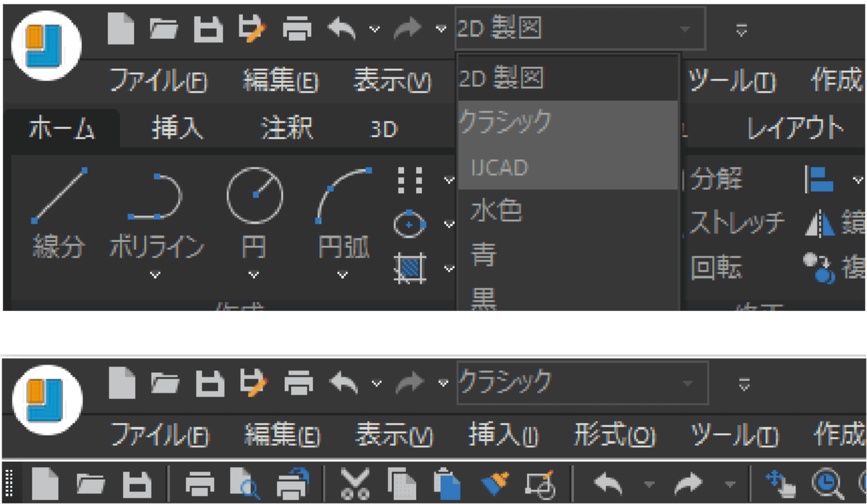Click Undo arrow in クラシック lower toolbar

[x=608, y=484]
